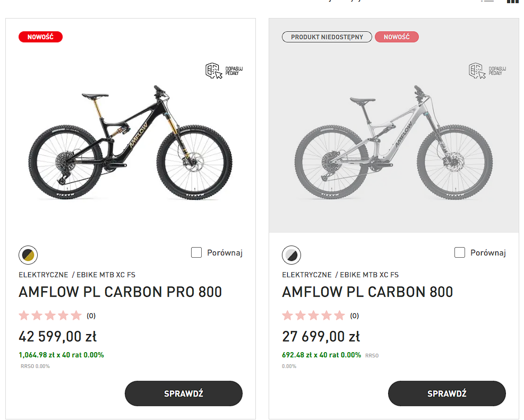Open Ebike MTB XC FS category under Carbon Pro

(106, 275)
